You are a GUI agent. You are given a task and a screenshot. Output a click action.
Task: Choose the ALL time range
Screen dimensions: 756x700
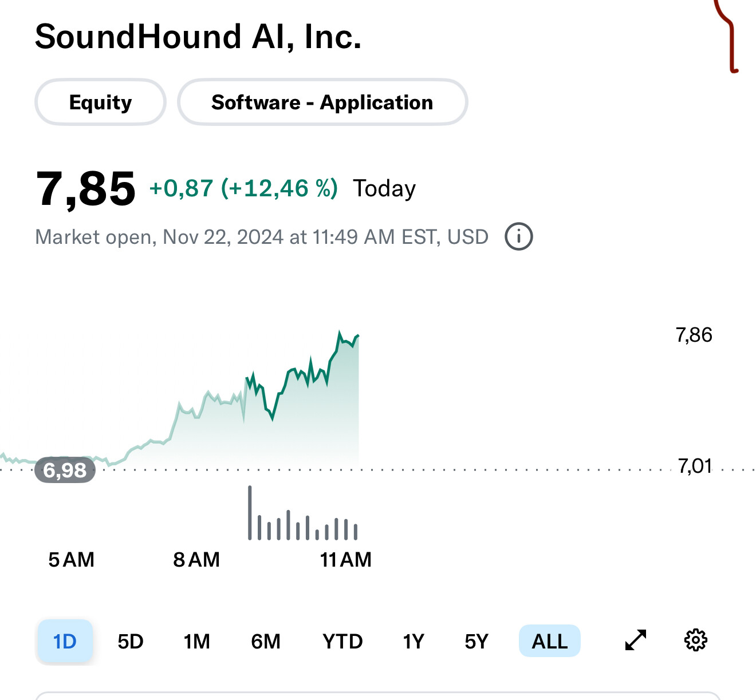click(550, 641)
